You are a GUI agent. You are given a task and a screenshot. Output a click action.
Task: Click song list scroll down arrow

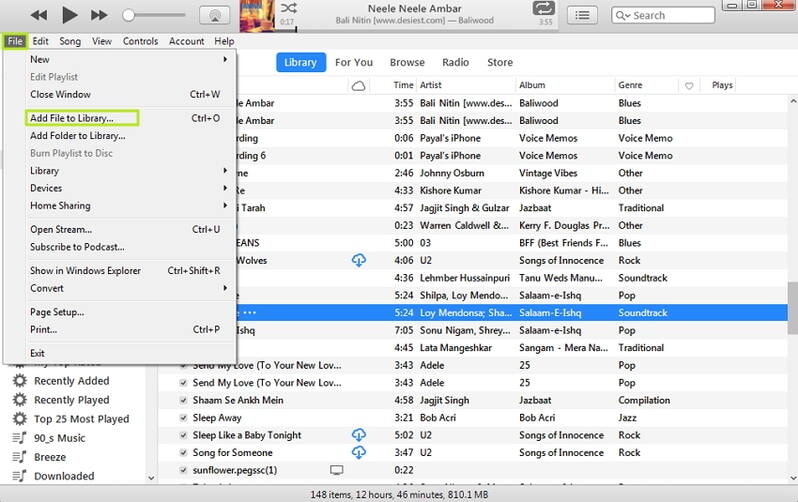click(793, 478)
